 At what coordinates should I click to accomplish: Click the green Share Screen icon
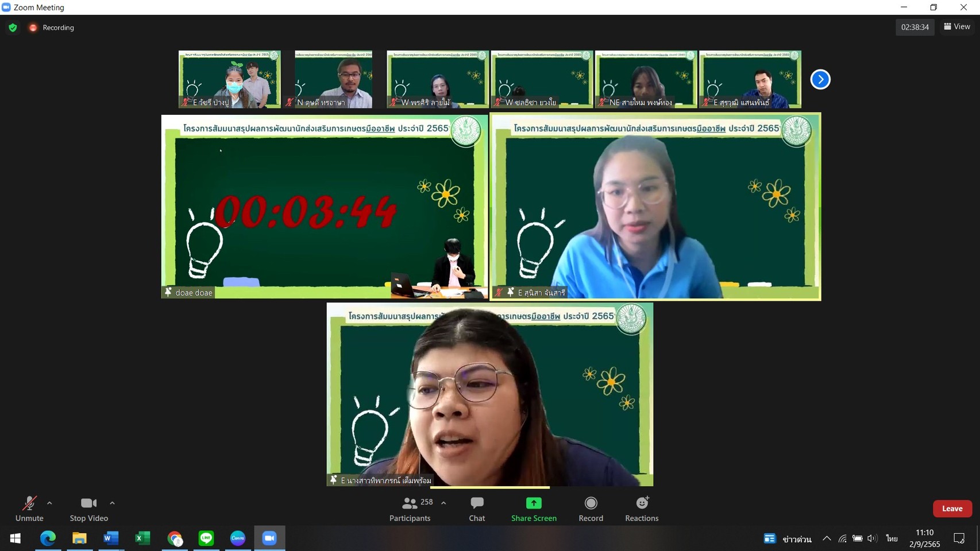(534, 503)
